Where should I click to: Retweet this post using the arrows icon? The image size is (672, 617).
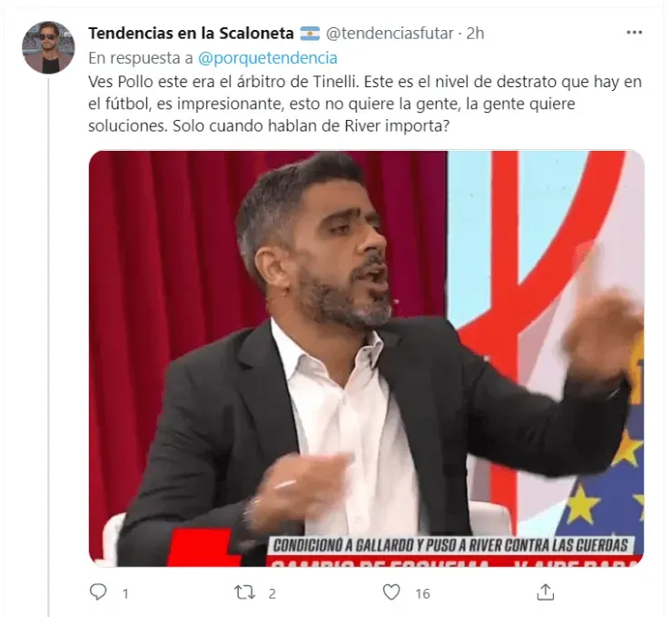244,592
